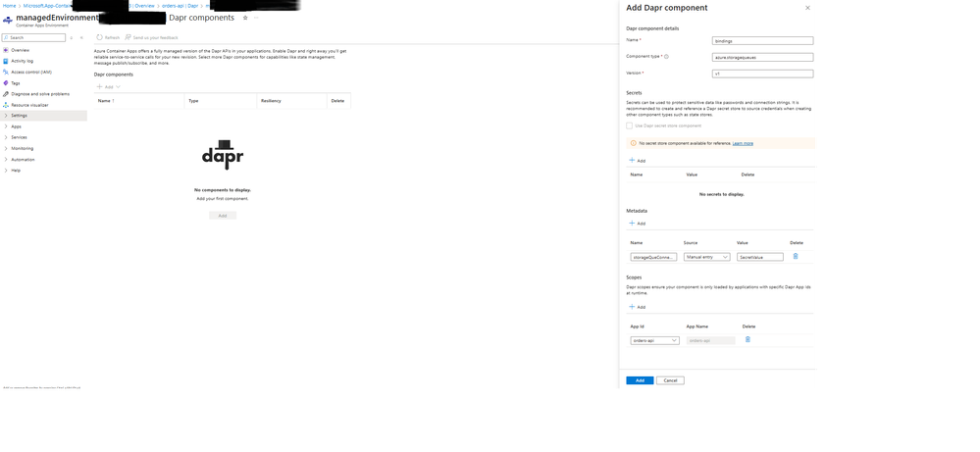Open Overview in the left sidebar

20,50
